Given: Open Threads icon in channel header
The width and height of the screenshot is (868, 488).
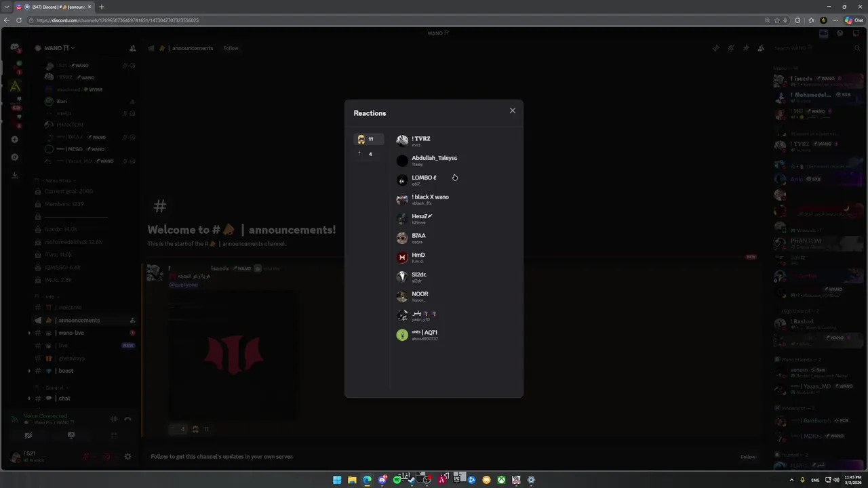Looking at the screenshot, I should coord(715,48).
